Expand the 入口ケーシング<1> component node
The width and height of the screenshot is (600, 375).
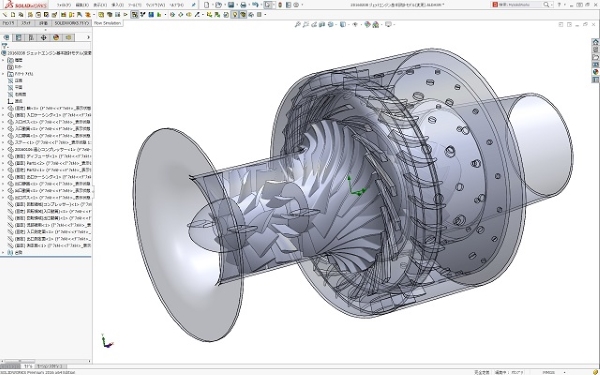pyautogui.click(x=3, y=115)
